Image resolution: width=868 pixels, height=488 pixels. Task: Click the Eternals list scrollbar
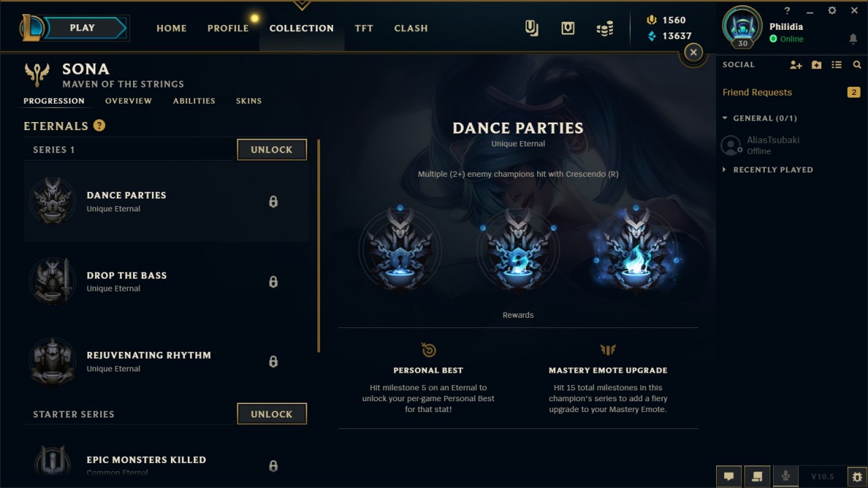[319, 245]
